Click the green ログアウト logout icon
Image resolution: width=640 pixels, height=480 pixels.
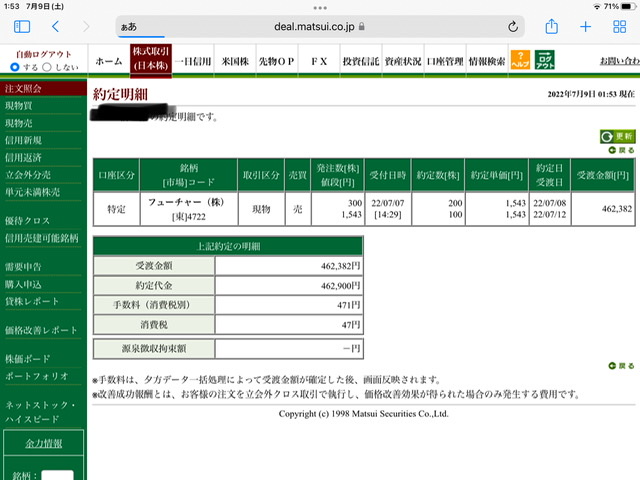tap(544, 60)
